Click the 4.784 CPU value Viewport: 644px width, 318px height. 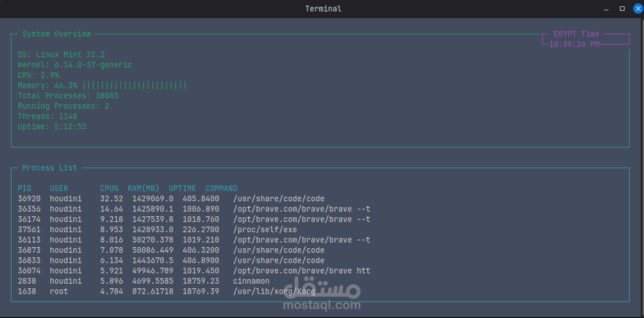point(112,291)
